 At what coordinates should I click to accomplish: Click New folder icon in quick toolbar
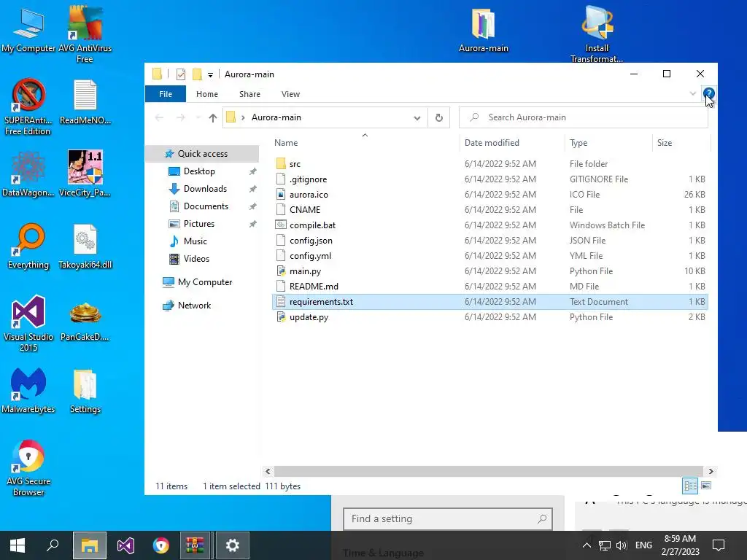[x=197, y=74]
